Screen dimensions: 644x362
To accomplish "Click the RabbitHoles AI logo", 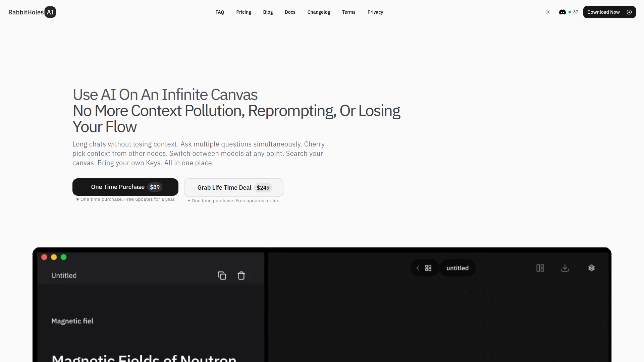I will (32, 12).
